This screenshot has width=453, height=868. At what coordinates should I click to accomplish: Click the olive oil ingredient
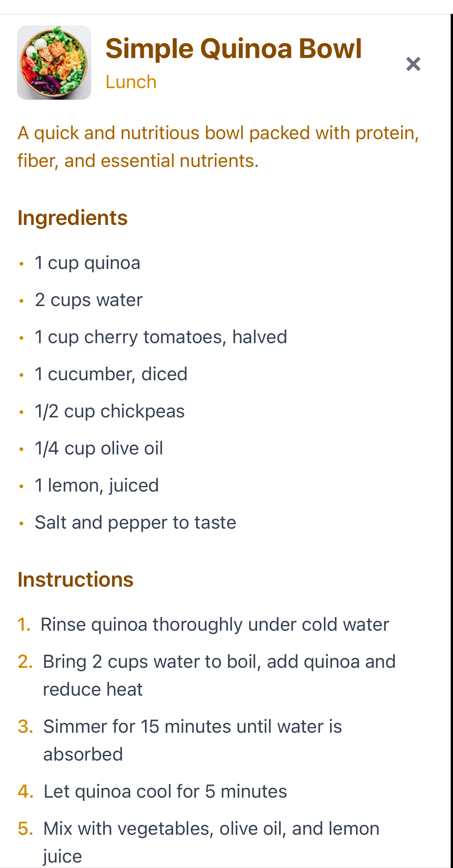pos(99,448)
